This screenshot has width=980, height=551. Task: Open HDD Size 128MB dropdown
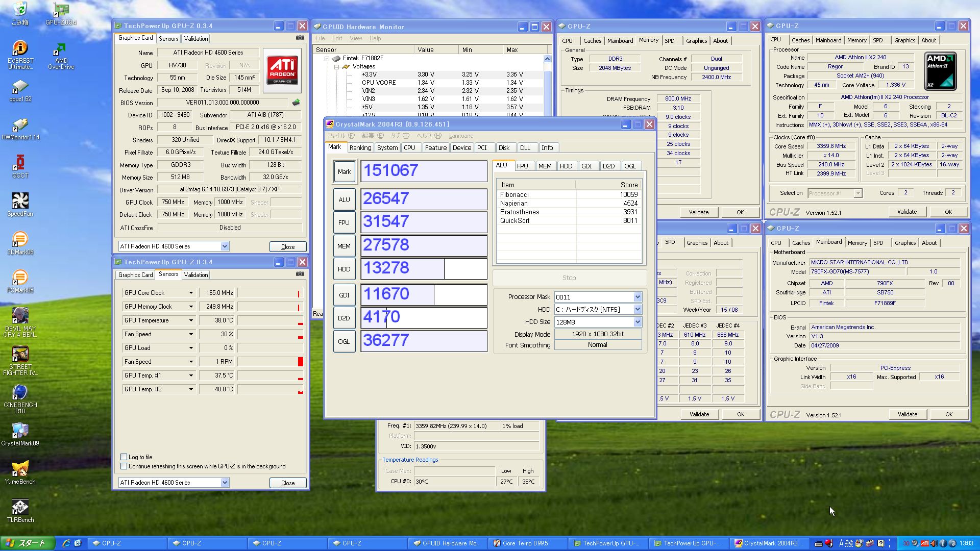(638, 322)
